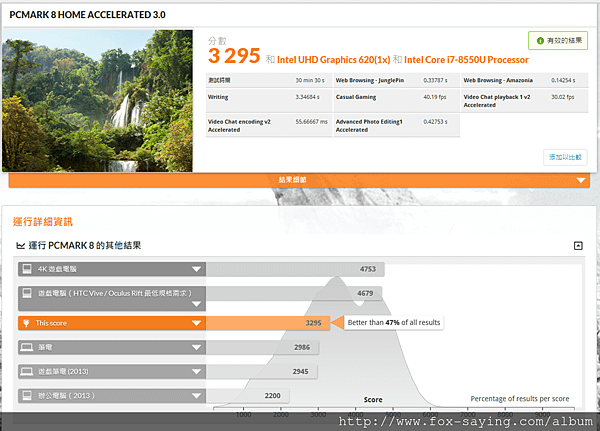The width and height of the screenshot is (600, 431).
Task: Click the Web Browsing - JunglePin result
Action: pyautogui.click(x=396, y=80)
